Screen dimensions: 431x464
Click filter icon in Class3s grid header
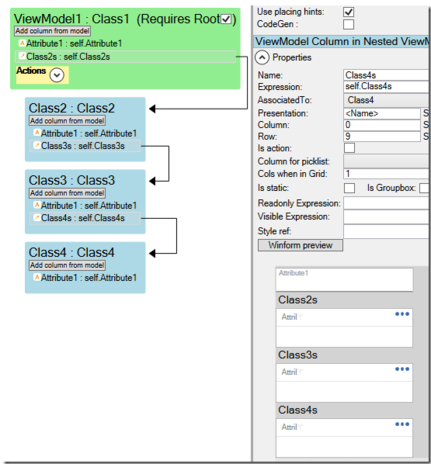tap(300, 372)
